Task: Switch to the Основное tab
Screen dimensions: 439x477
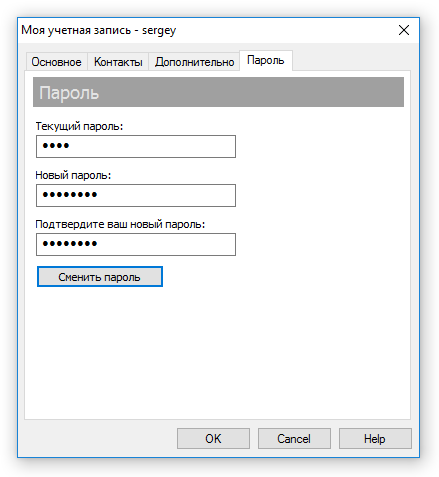Action: [x=56, y=62]
